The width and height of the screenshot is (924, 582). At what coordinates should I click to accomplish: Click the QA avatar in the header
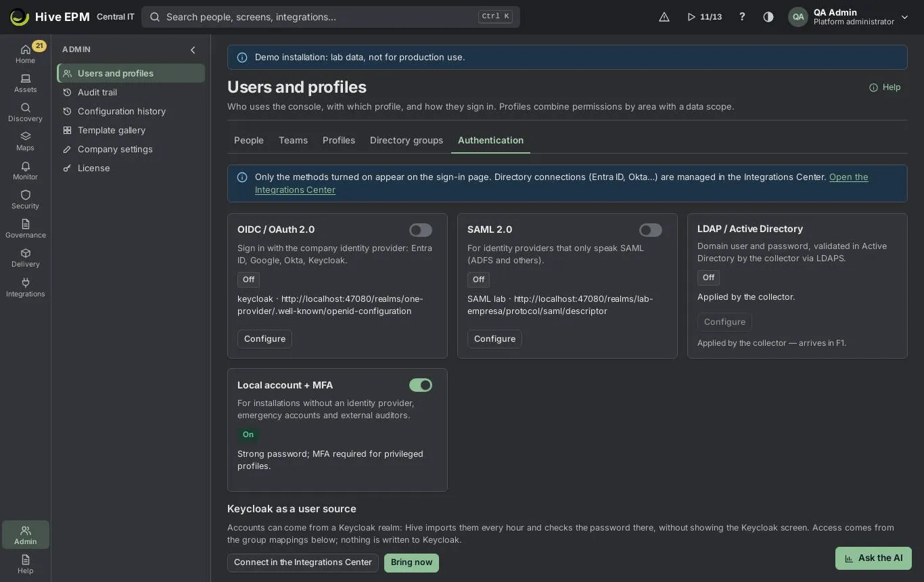[798, 17]
